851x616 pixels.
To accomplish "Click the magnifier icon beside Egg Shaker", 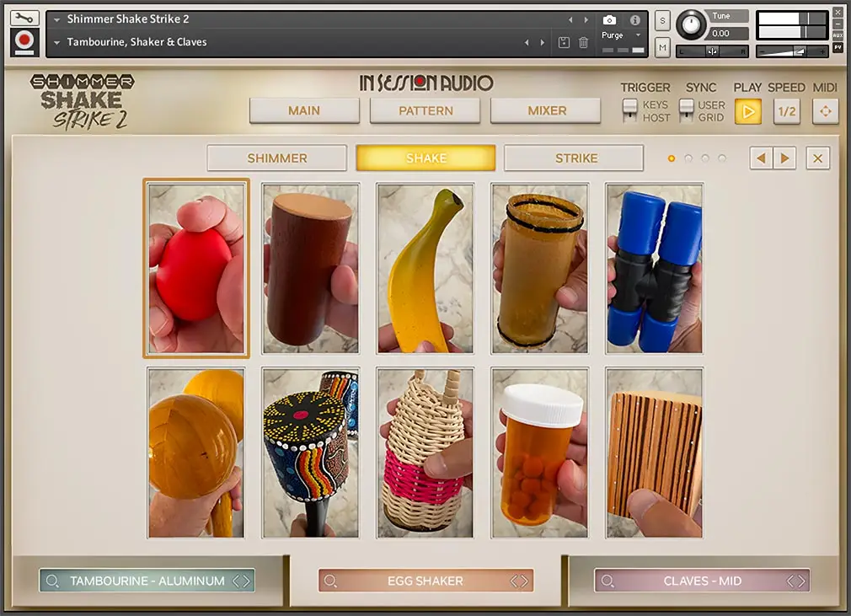I will click(330, 581).
